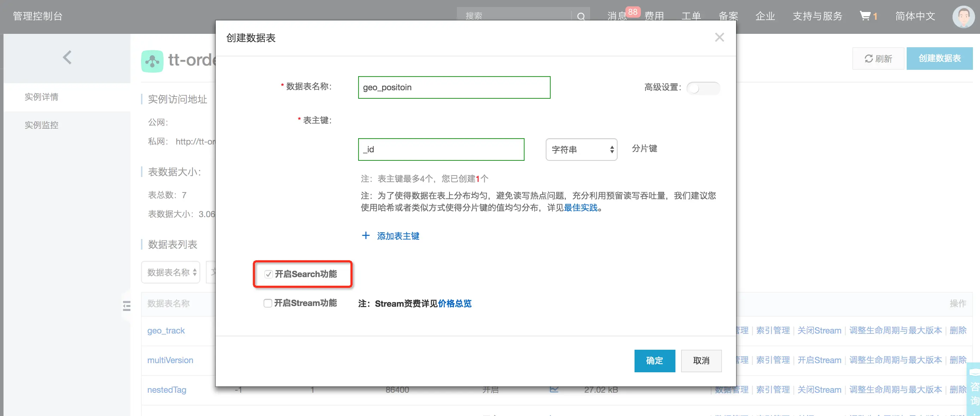Click the search magnifier icon
The width and height of the screenshot is (980, 416).
click(581, 16)
